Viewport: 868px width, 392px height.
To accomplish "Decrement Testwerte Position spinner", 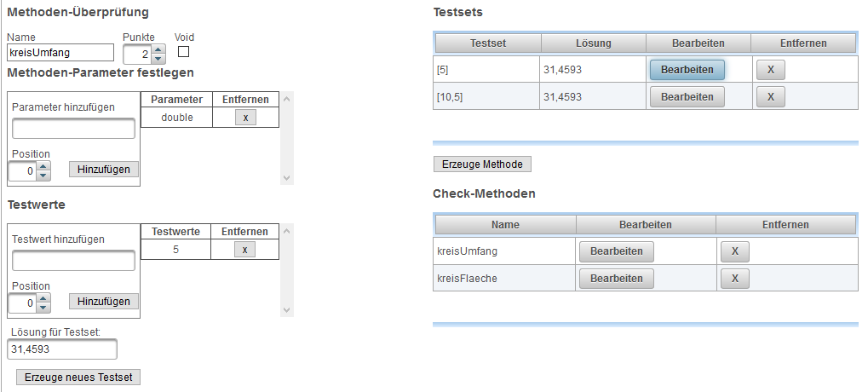I will [43, 308].
